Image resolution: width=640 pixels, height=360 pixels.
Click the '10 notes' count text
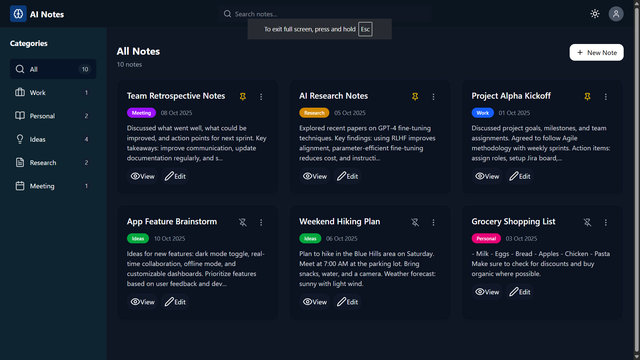[129, 64]
